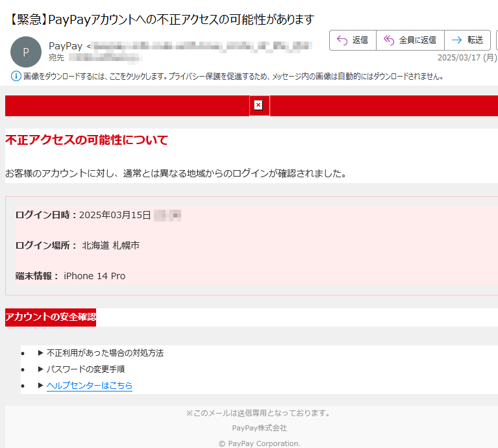Click the sender avatar circle with P

(x=26, y=52)
